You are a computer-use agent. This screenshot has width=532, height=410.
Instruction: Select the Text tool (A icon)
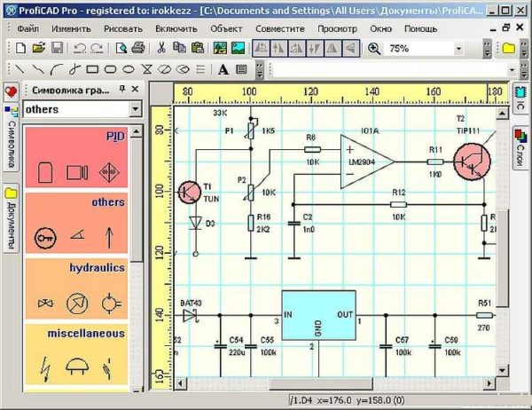223,69
